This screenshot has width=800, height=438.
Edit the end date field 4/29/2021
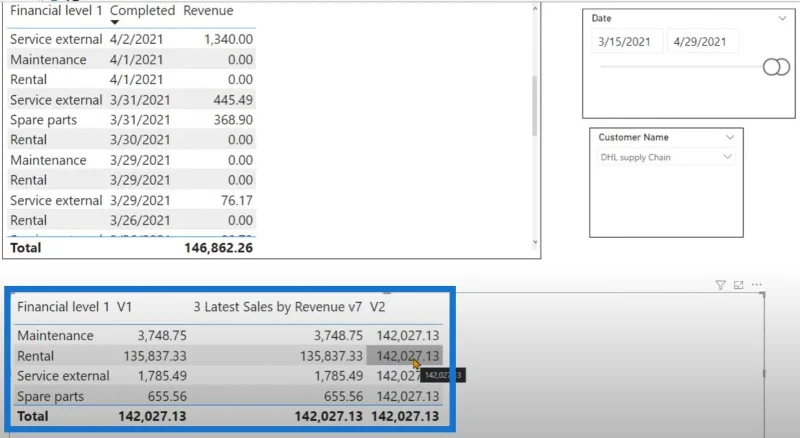703,41
